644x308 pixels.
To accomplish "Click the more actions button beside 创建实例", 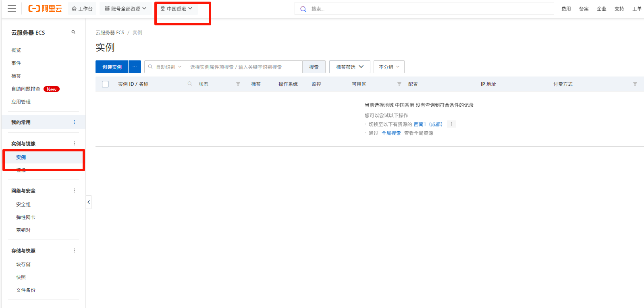I will (135, 67).
